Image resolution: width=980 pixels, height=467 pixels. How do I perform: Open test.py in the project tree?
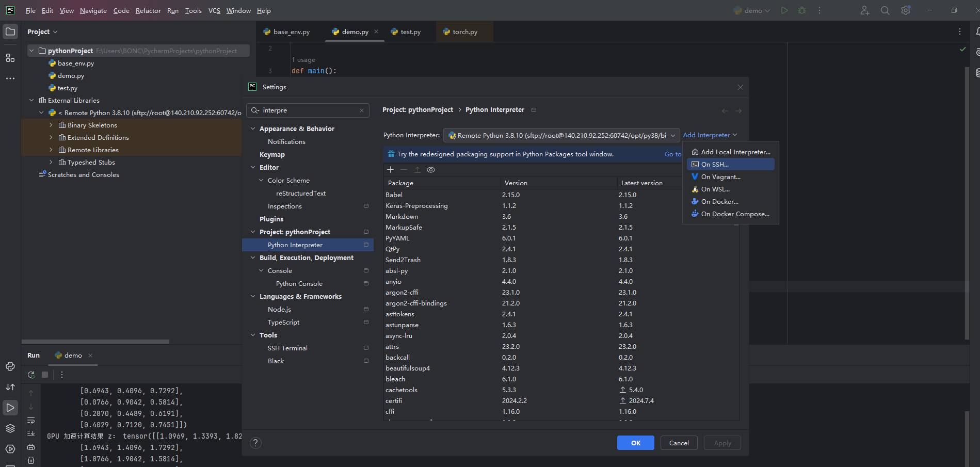click(68, 88)
